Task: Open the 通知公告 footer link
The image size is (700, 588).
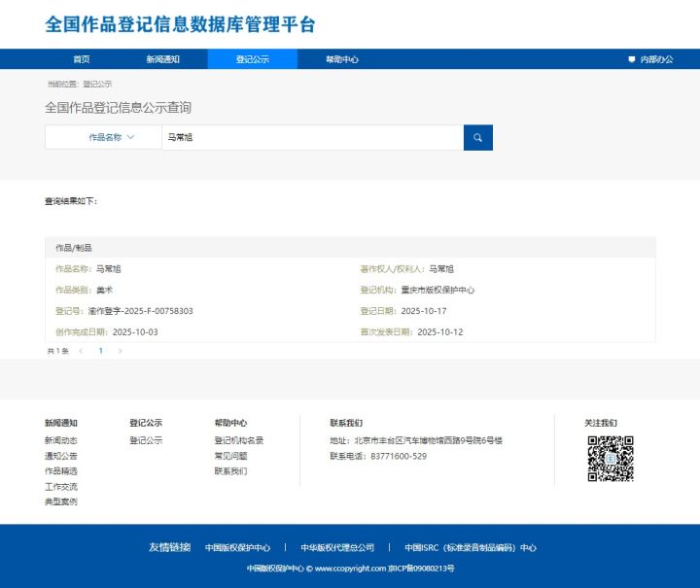Action: click(x=60, y=456)
